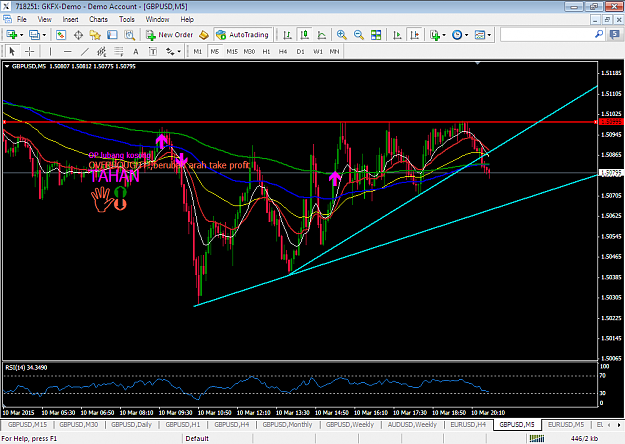The height and width of the screenshot is (444, 625).
Task: Tile windows with the grid icon
Action: (x=376, y=35)
